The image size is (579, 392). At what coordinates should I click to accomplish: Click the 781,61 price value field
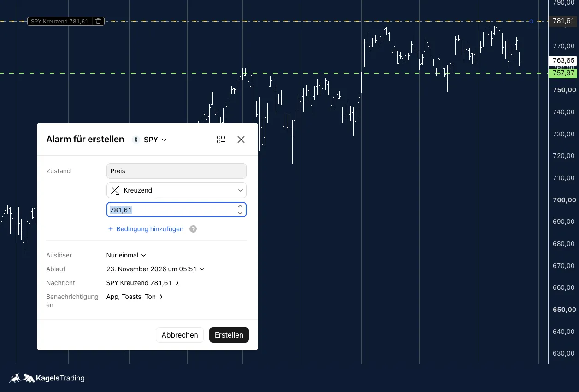point(177,210)
